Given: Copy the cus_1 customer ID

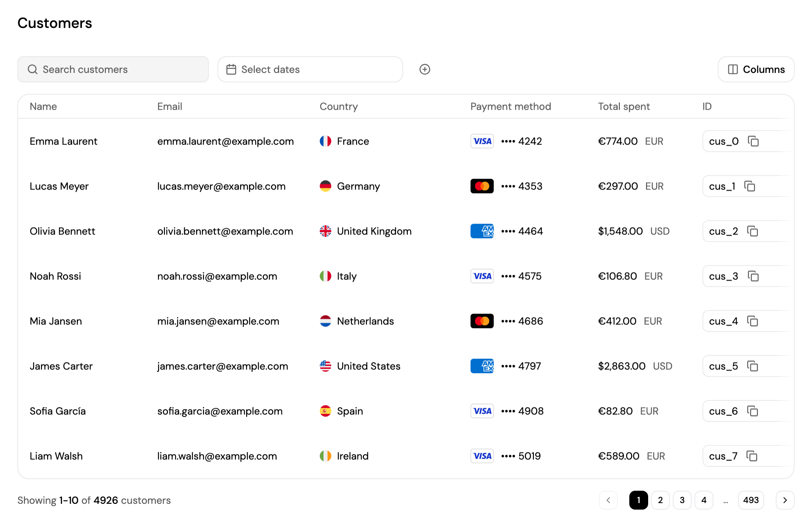Looking at the screenshot, I should (x=750, y=186).
